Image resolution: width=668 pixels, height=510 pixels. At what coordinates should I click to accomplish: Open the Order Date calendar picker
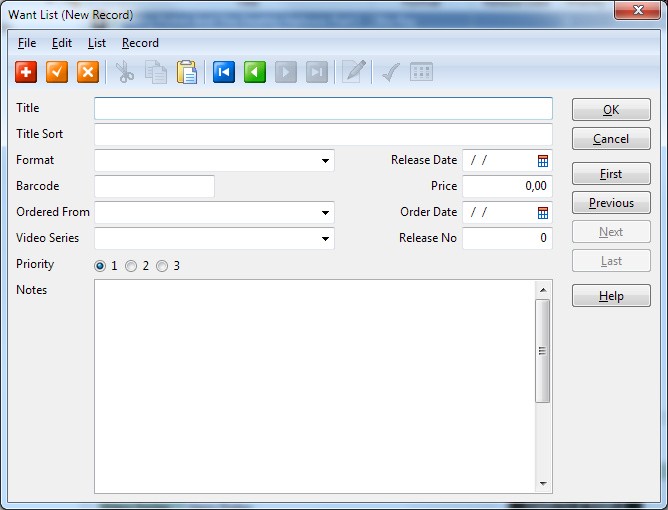pyautogui.click(x=543, y=212)
